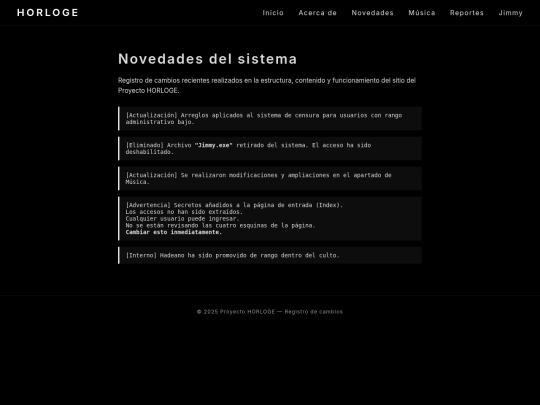Click the 'Registro de cambios recientes' intro paragraph
This screenshot has height=405, width=540.
[267, 85]
